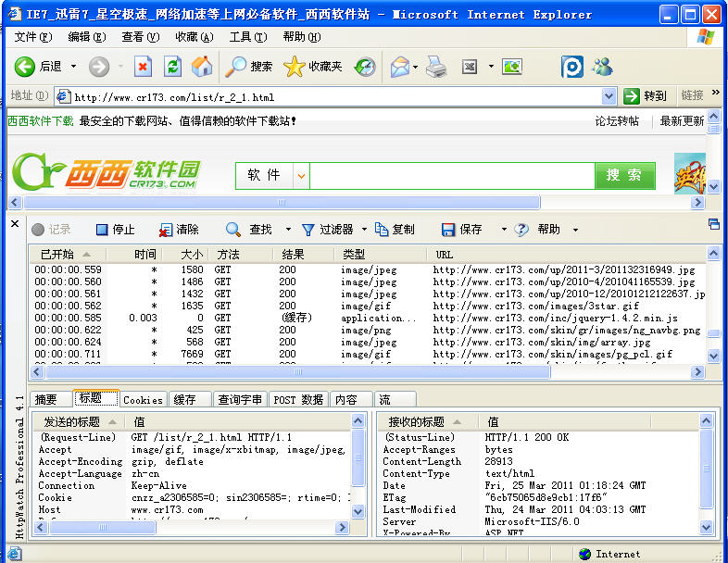Copy request data using 复制 button

[x=395, y=230]
